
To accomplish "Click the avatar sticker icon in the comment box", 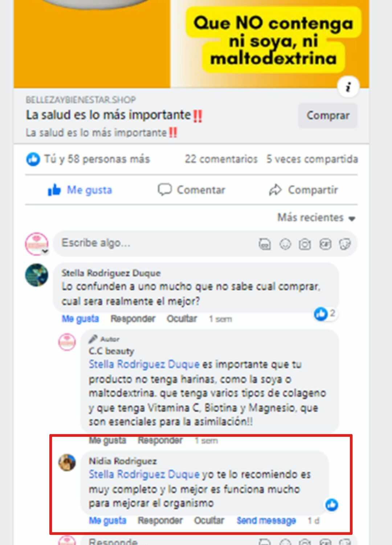I will tap(265, 244).
